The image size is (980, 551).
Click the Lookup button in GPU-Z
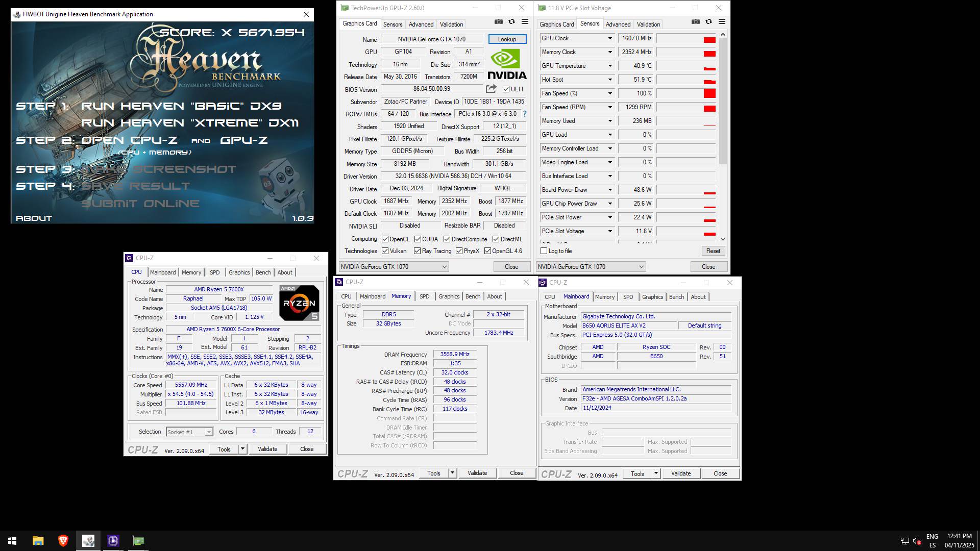(507, 39)
